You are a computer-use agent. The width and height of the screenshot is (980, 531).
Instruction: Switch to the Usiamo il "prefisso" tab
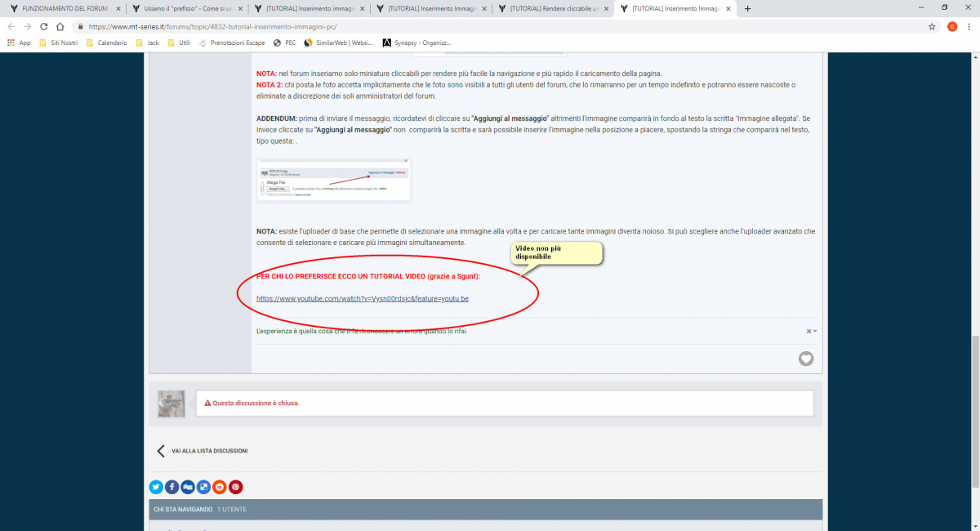coord(186,9)
